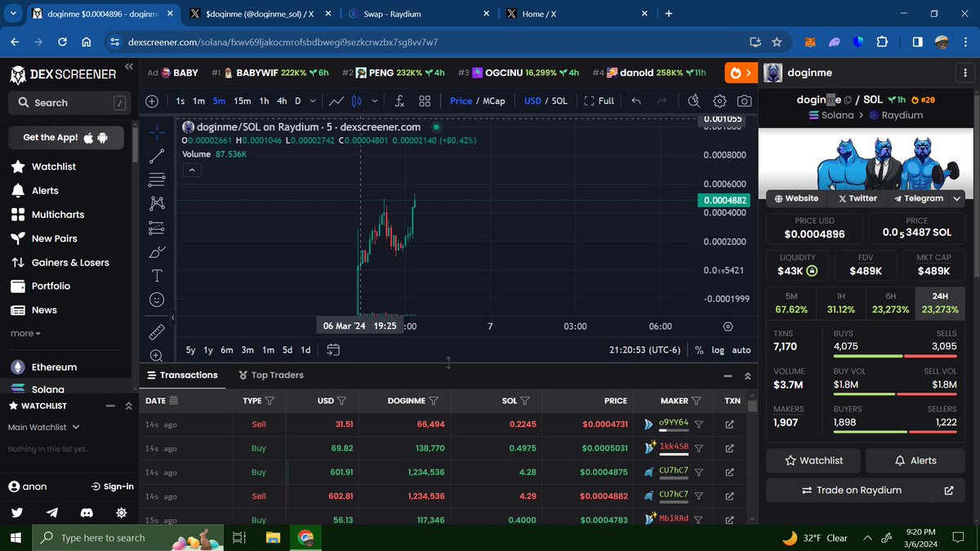The image size is (980, 551).
Task: Visit the token Website link
Action: point(796,198)
